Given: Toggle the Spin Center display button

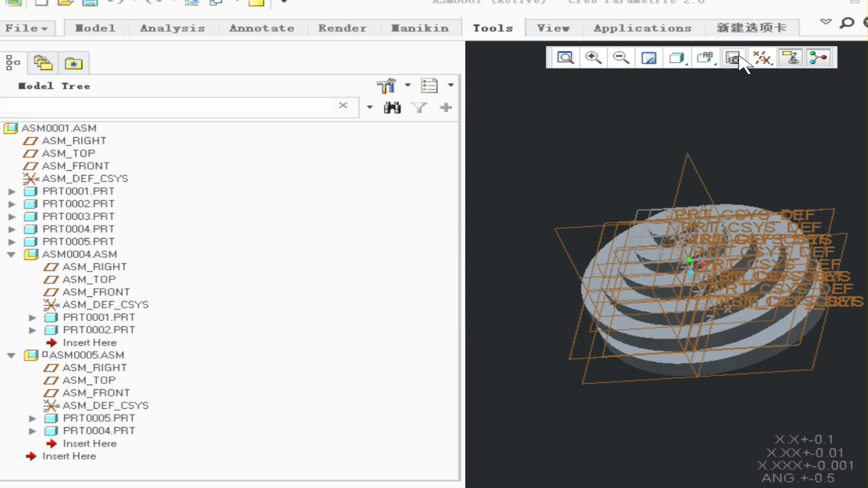Looking at the screenshot, I should 818,58.
